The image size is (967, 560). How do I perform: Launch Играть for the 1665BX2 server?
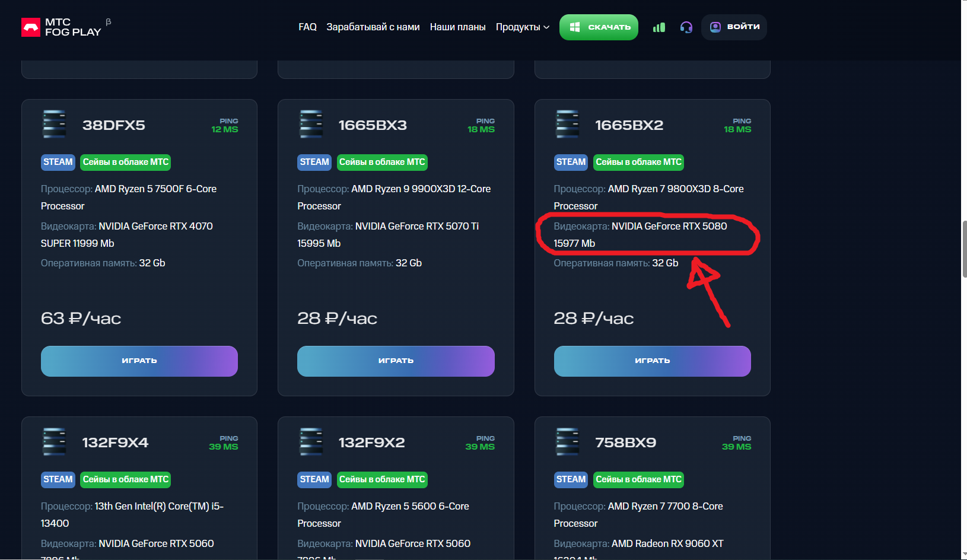653,361
